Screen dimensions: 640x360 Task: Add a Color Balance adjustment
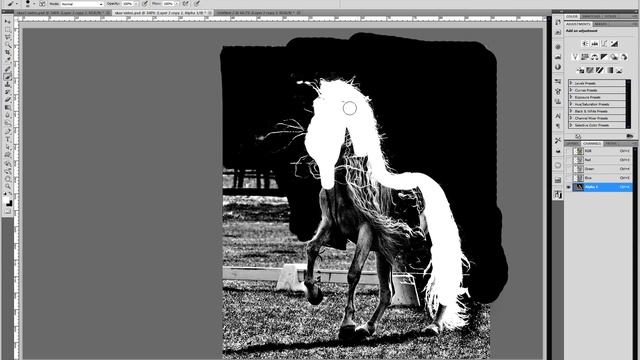(594, 57)
